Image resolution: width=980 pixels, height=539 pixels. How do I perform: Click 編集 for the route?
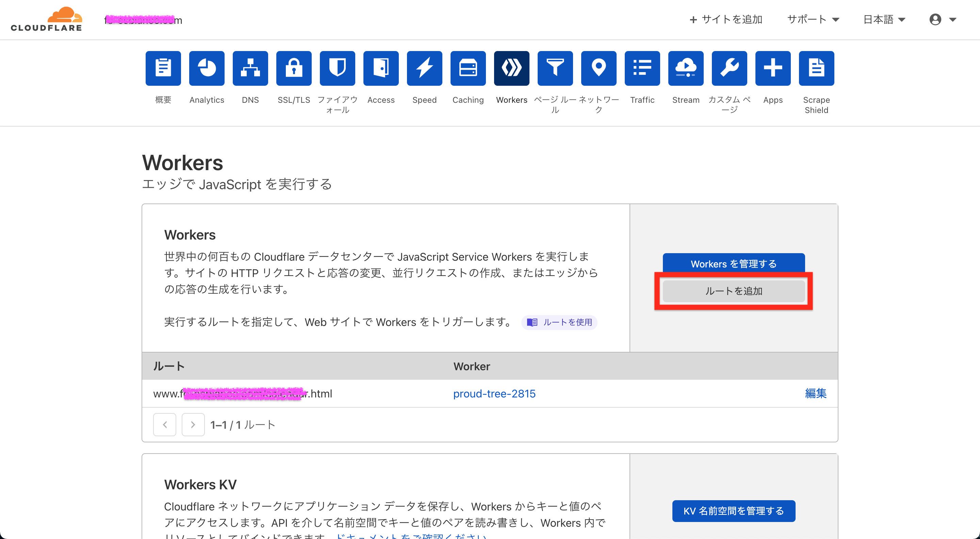815,393
